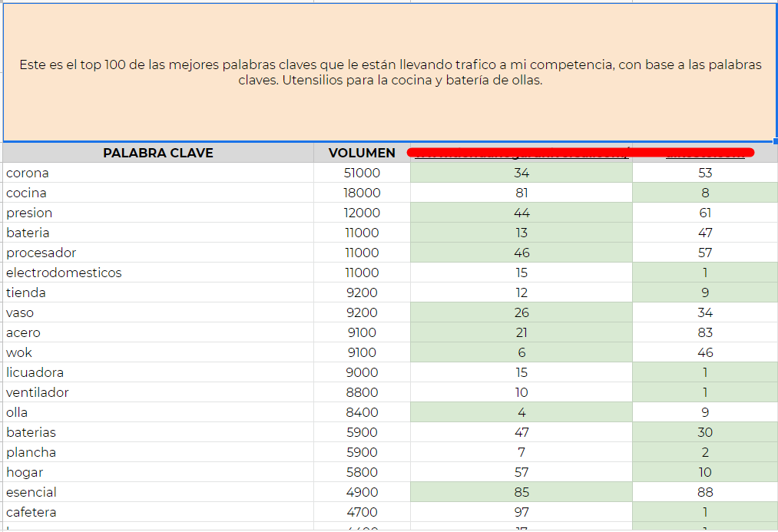Select the redacted column header with red strikethrough
Viewport: 778px width, 532px height.
(x=521, y=153)
